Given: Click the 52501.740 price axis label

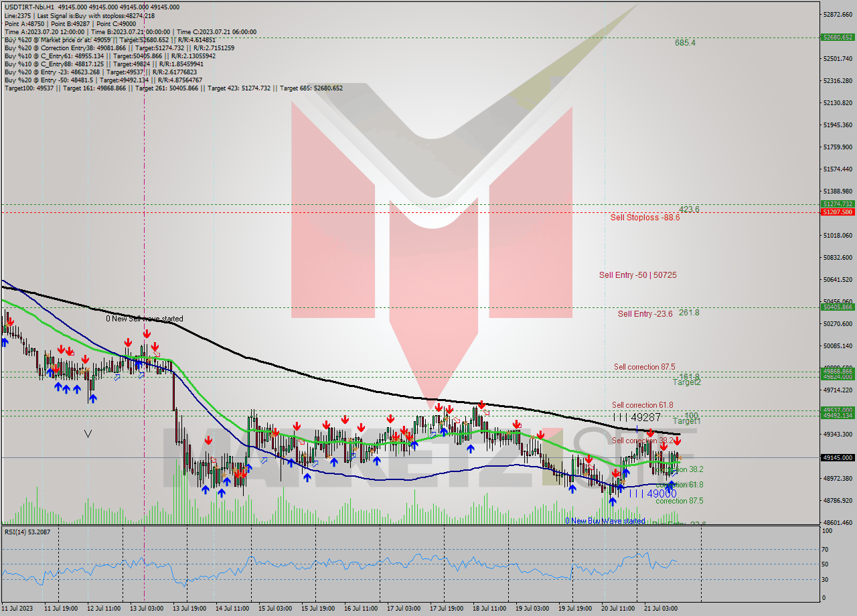Looking at the screenshot, I should click(x=838, y=58).
